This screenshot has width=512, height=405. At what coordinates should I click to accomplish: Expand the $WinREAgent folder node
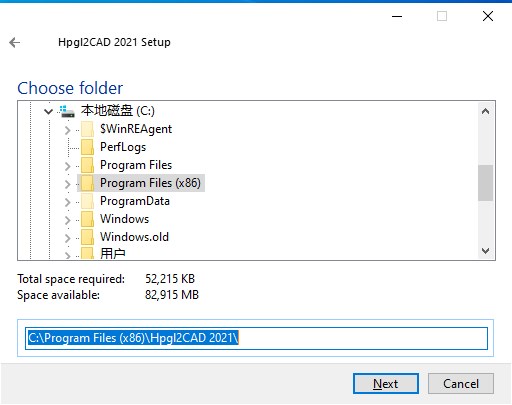click(x=68, y=130)
